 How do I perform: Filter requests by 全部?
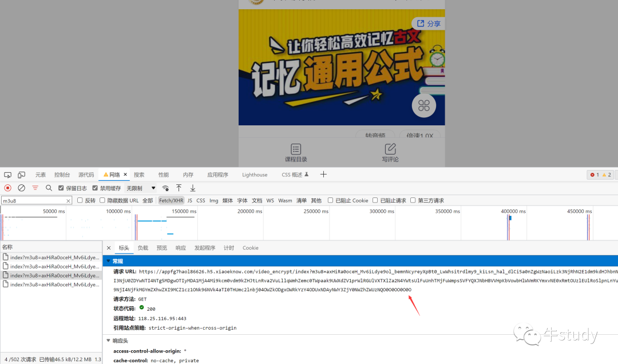148,200
